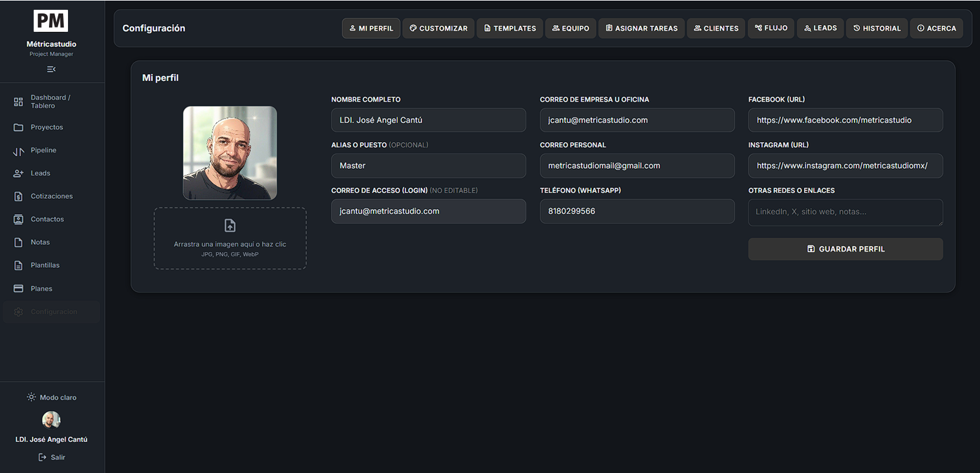
Task: Click the Correo de Acceso login field
Action: coord(429,211)
